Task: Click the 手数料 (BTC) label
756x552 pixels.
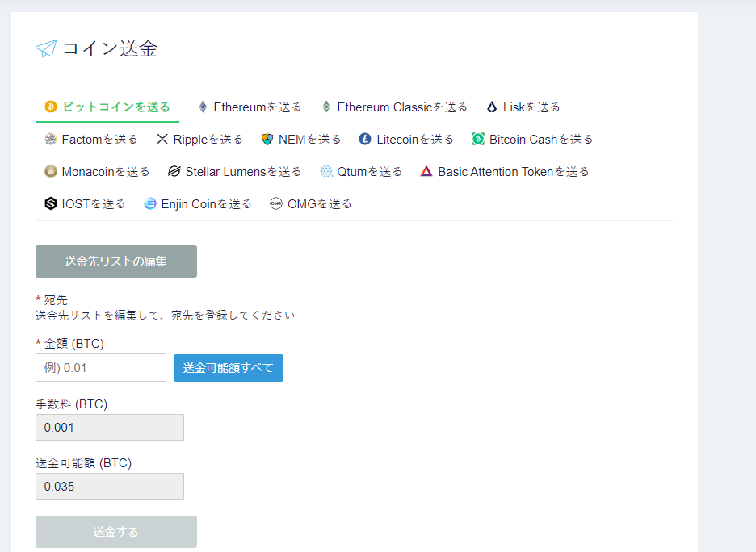Action: [x=71, y=404]
